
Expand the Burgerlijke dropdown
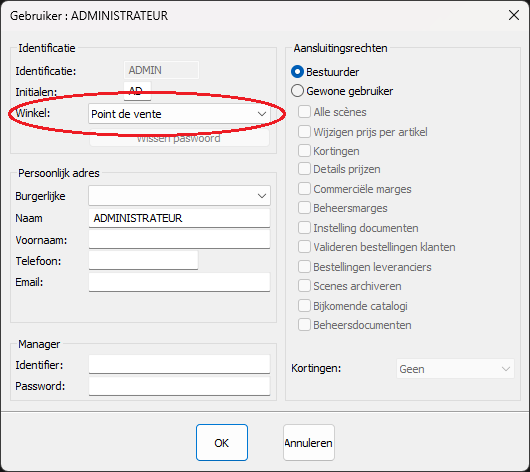[x=179, y=195]
